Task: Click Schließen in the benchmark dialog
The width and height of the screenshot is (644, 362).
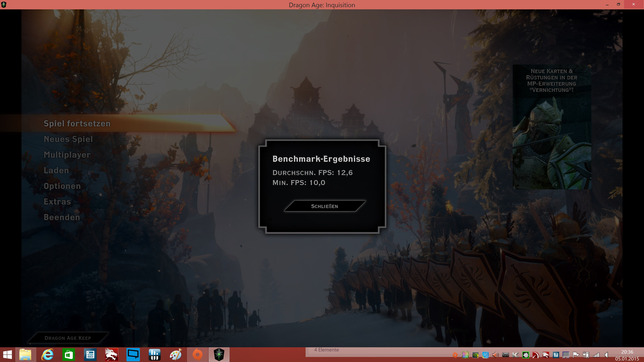Action: [324, 206]
